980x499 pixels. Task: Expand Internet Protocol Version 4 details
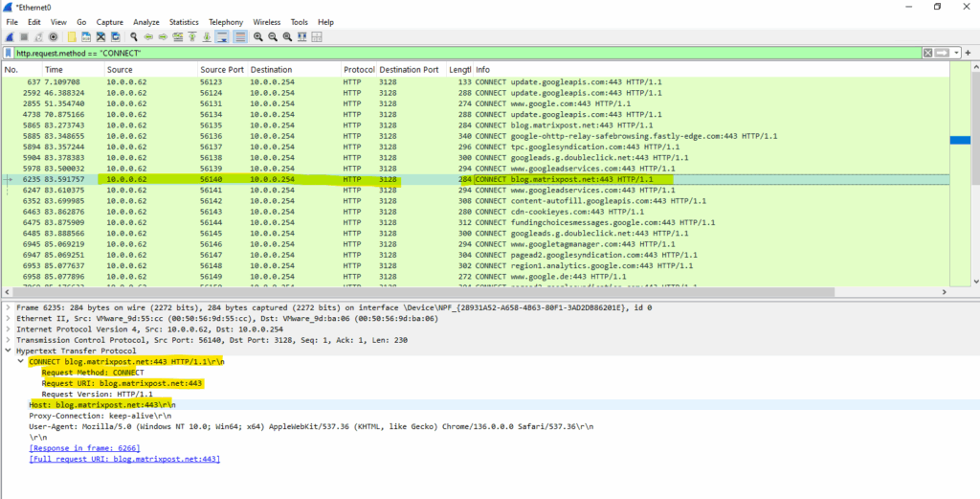pos(8,329)
